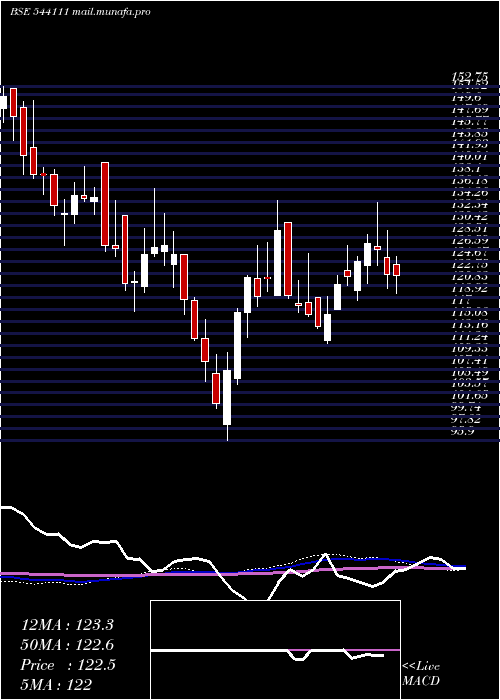
Task: Click the 95.9 price axis label
Action: [462, 431]
